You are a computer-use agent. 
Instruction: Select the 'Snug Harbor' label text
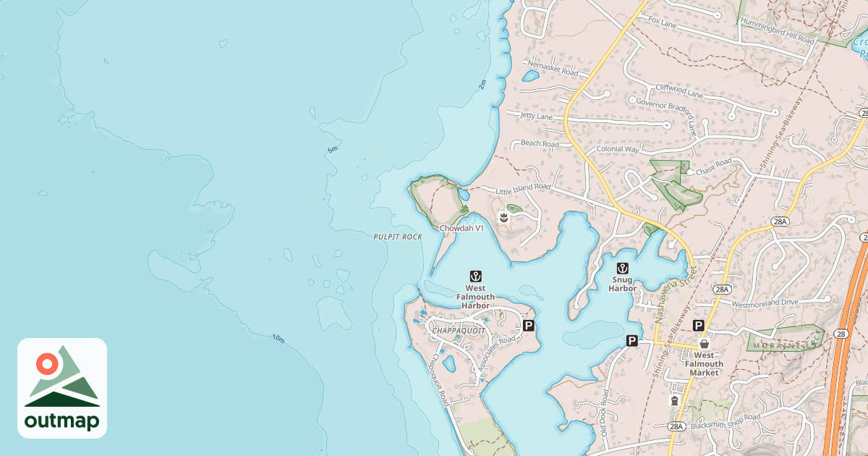pos(622,284)
